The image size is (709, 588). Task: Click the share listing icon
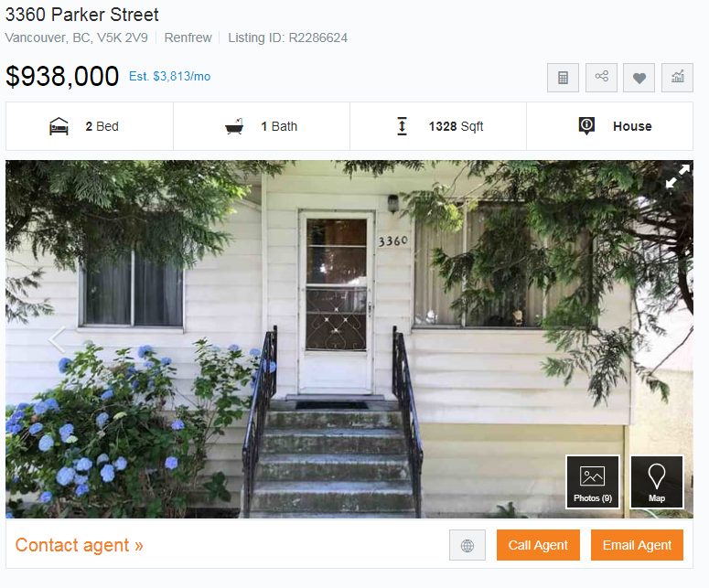[601, 78]
